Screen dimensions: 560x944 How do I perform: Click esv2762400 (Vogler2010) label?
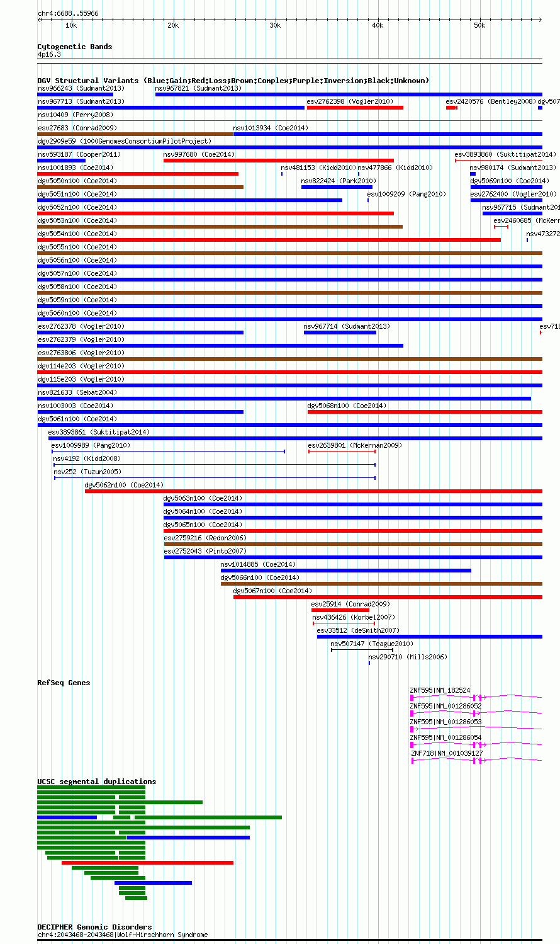[513, 194]
